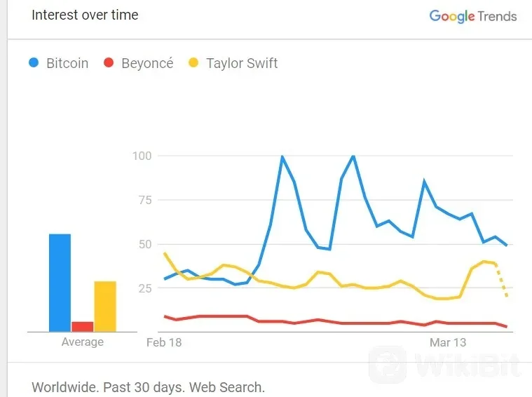
Task: Click the Average label under the bars
Action: (x=82, y=342)
